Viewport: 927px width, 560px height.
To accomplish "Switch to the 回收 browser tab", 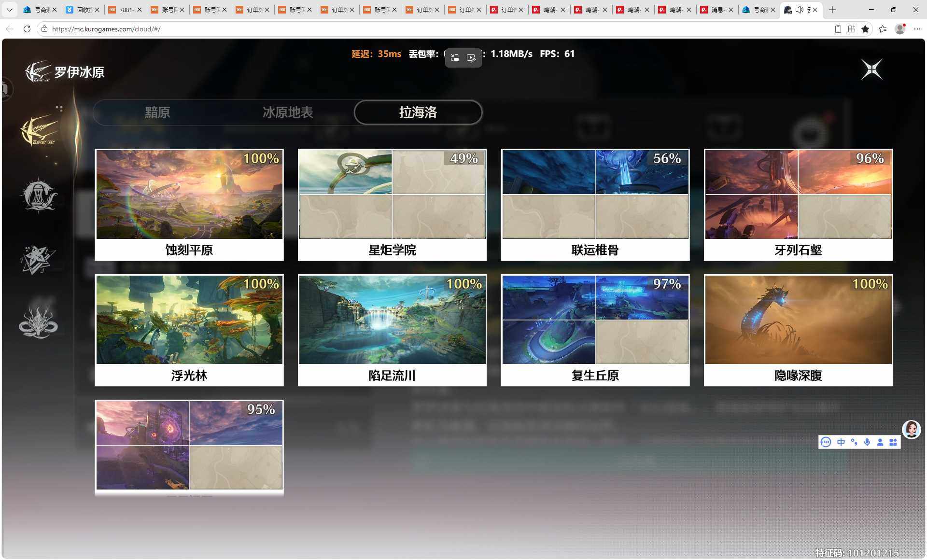I will coord(84,10).
